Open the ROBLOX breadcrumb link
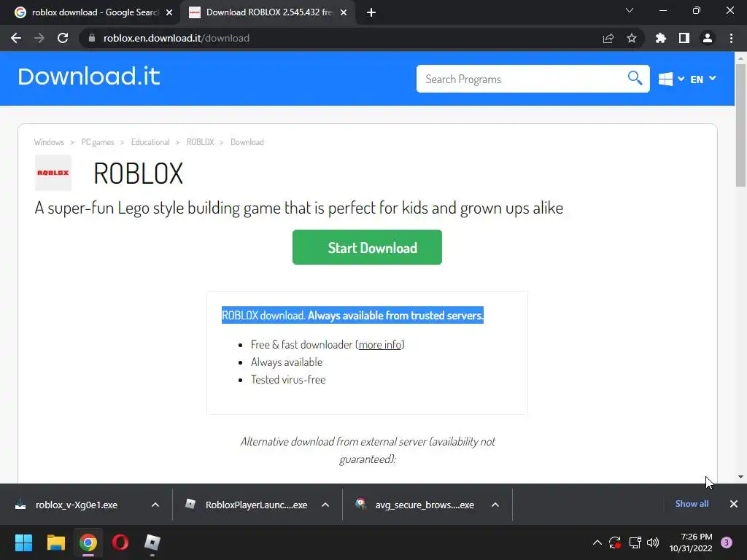 tap(200, 142)
